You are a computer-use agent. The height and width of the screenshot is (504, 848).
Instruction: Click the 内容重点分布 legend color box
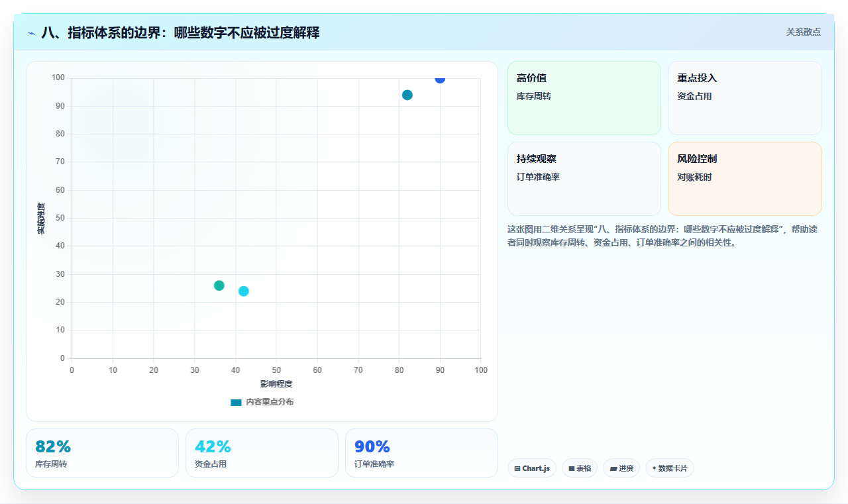pyautogui.click(x=236, y=403)
